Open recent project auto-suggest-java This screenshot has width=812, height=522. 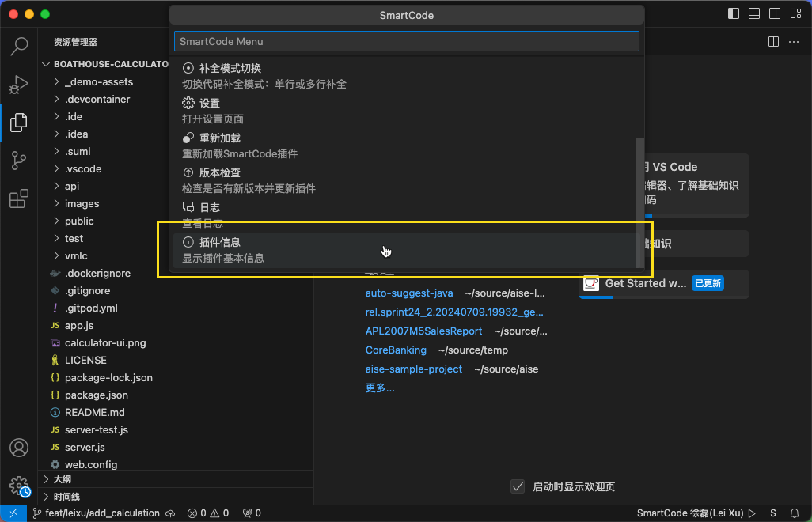tap(409, 293)
